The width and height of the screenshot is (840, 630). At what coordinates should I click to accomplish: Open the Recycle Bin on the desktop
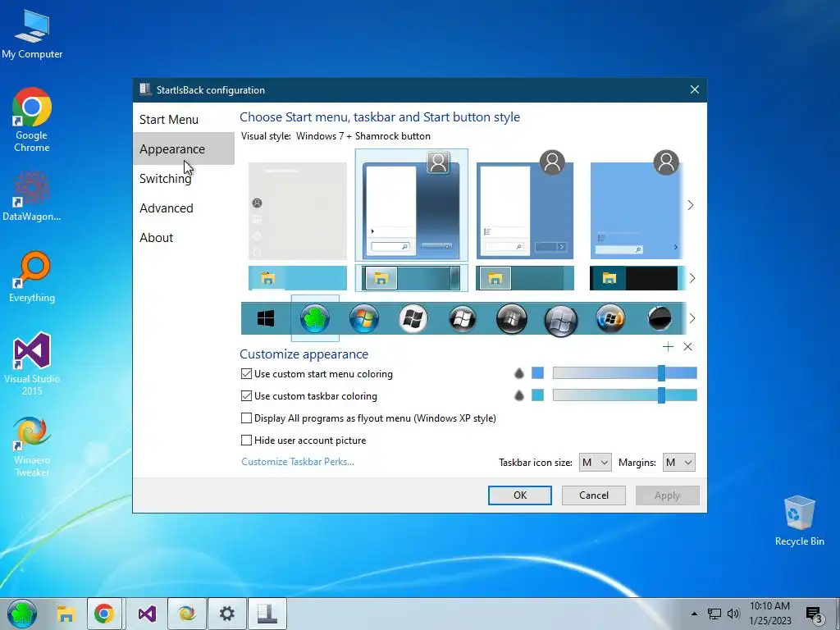click(799, 521)
